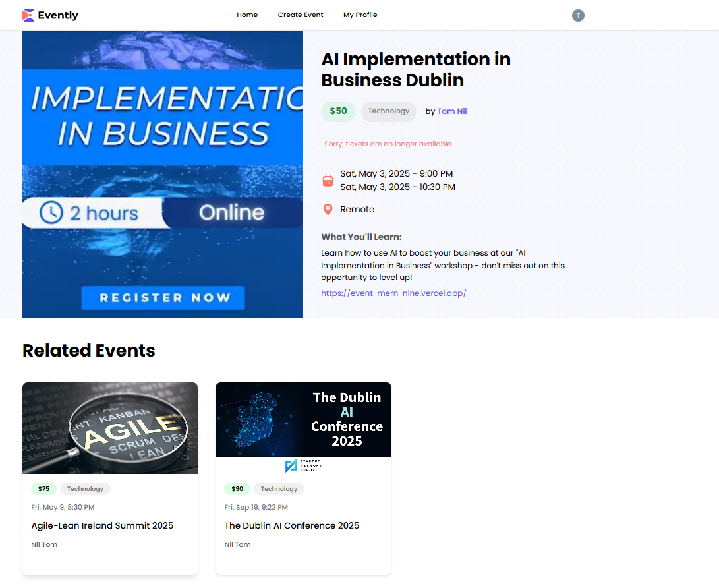Click the Startup Network Europe logo
The image size is (719, 588).
tap(303, 466)
